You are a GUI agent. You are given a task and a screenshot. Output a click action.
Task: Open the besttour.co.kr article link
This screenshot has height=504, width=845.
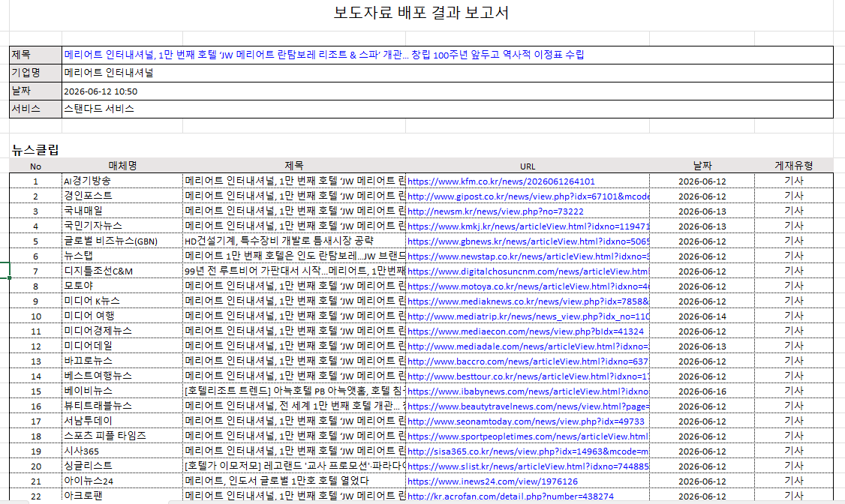point(528,377)
